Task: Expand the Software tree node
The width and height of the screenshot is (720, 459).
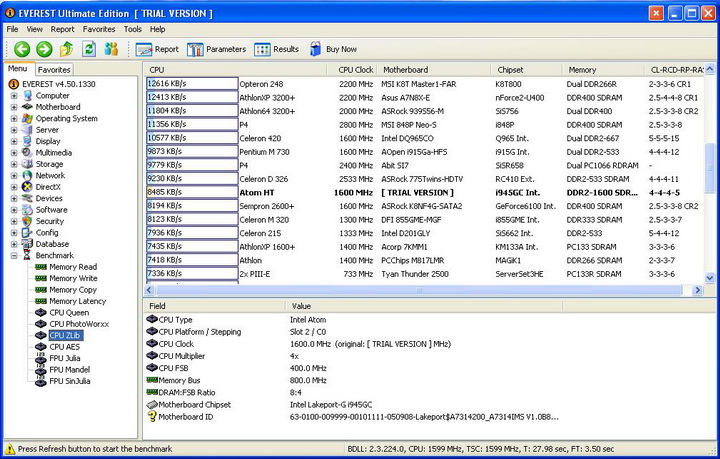Action: 14,210
